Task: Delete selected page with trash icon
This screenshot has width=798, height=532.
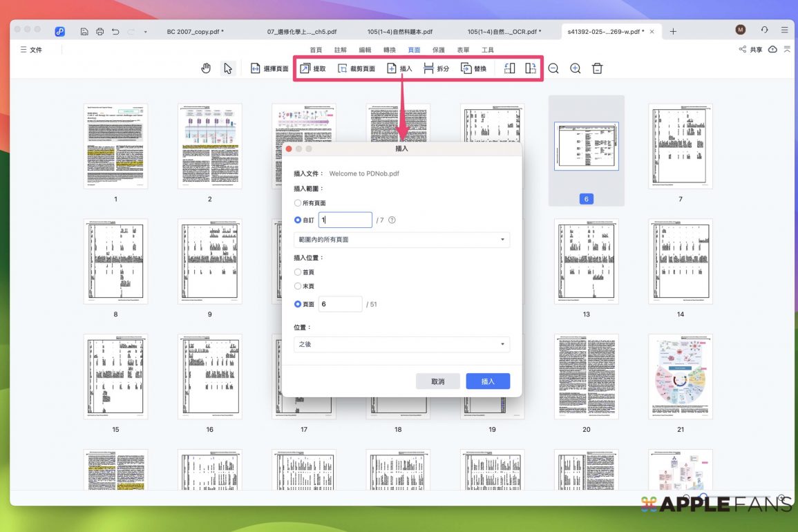Action: coord(598,68)
